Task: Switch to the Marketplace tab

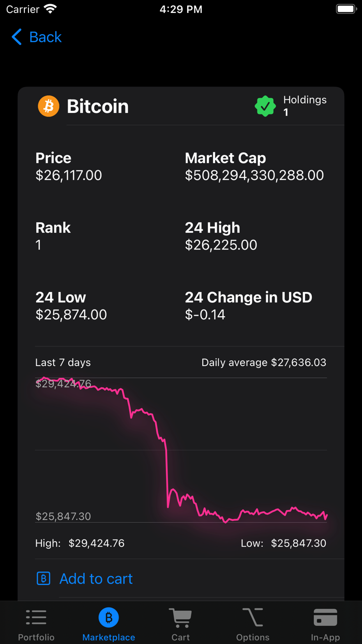Action: [109, 624]
